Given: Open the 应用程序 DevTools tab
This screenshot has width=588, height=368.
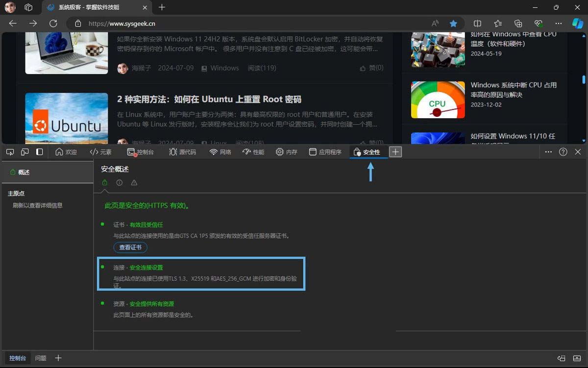Looking at the screenshot, I should [x=325, y=152].
